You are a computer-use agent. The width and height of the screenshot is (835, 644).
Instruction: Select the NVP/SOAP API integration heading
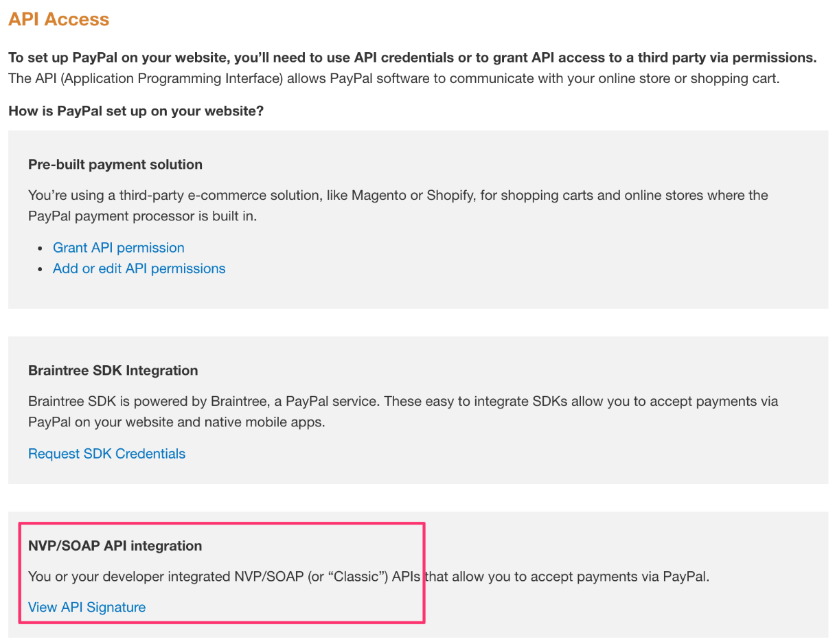[115, 547]
